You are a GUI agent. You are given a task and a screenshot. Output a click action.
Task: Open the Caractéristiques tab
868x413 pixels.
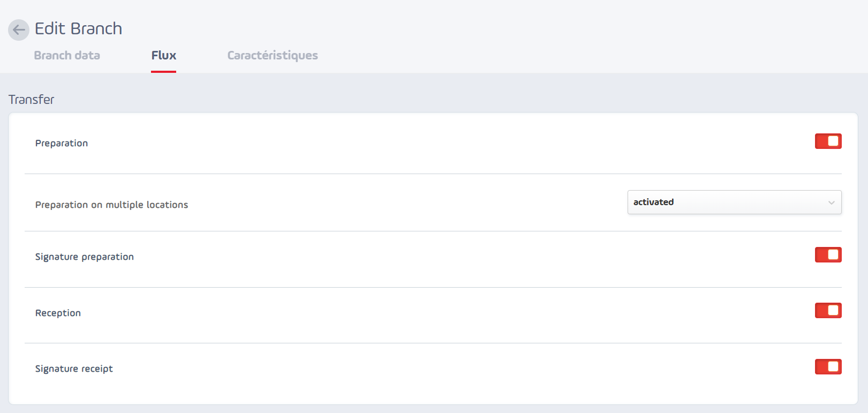coord(273,55)
